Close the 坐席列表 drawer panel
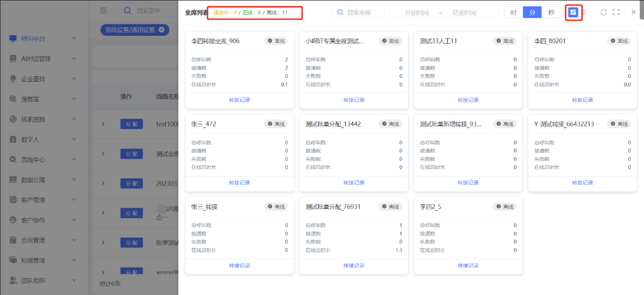This screenshot has height=295, width=644. point(633,12)
